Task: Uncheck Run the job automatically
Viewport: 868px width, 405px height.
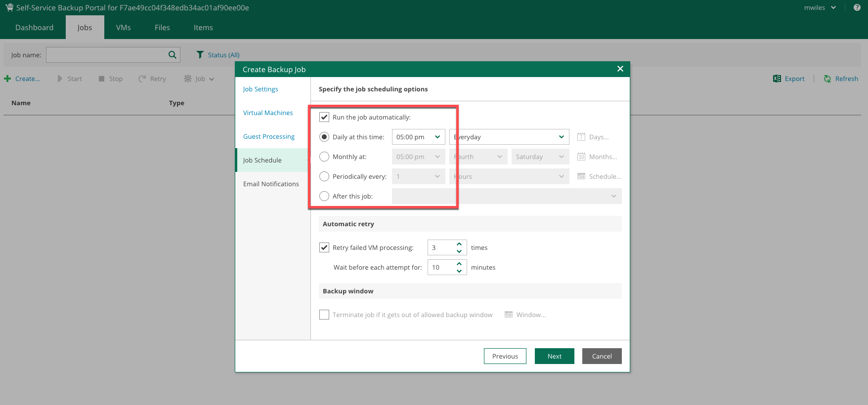Action: click(324, 117)
